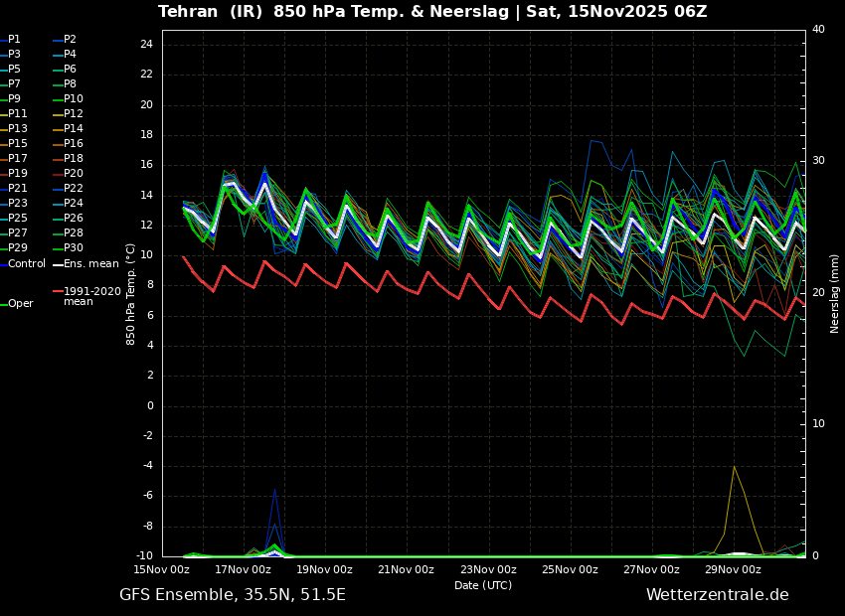
Task: Toggle the P24 ensemble member label
Action: tap(74, 204)
